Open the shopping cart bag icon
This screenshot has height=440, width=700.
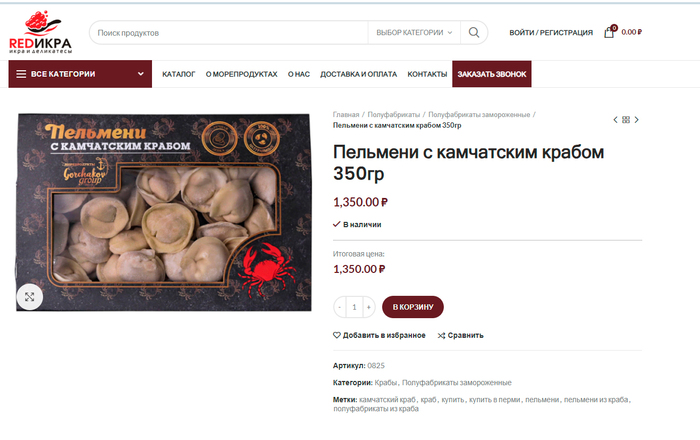click(609, 32)
